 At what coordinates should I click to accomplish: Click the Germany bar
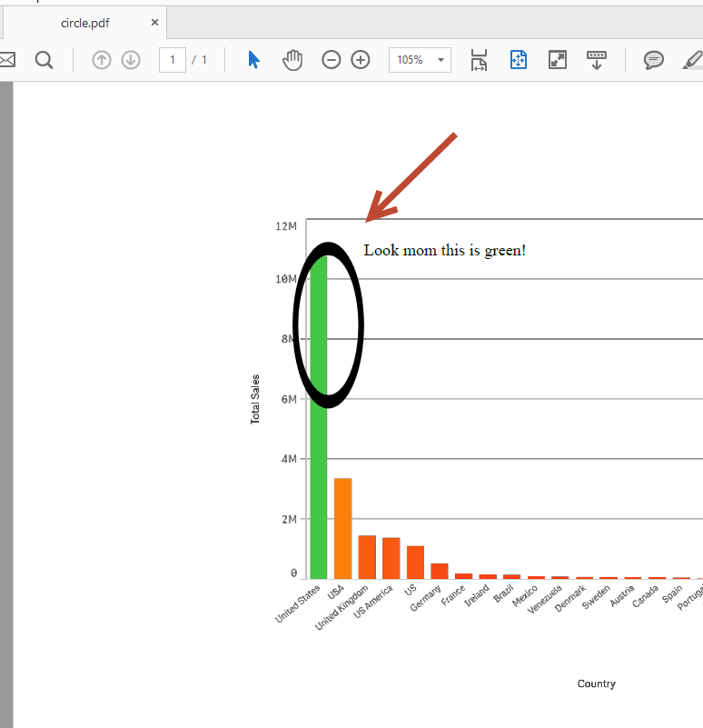(440, 571)
